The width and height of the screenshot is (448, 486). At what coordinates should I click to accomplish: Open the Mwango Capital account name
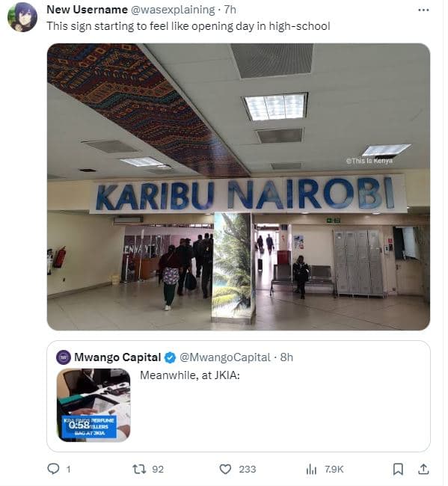(117, 357)
